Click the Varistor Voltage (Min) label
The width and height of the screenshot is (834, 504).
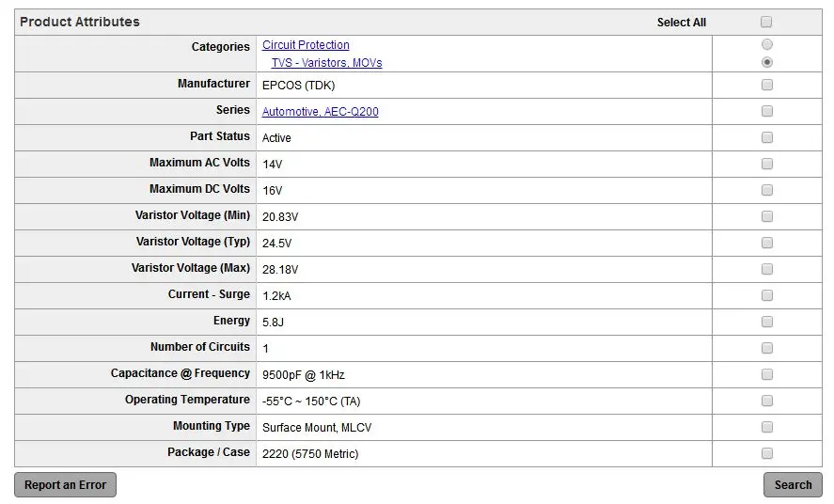pyautogui.click(x=193, y=214)
